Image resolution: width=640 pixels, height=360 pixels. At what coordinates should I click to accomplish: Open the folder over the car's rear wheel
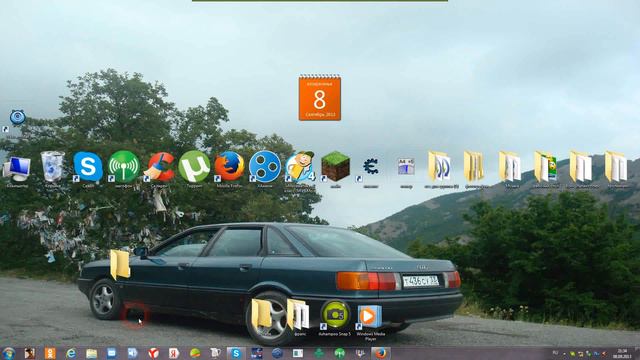coord(261,313)
